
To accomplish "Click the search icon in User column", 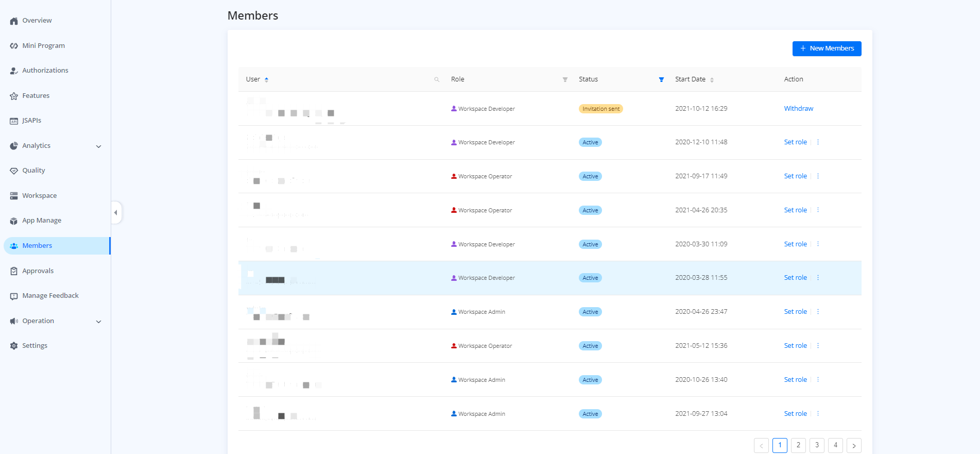I will [437, 79].
